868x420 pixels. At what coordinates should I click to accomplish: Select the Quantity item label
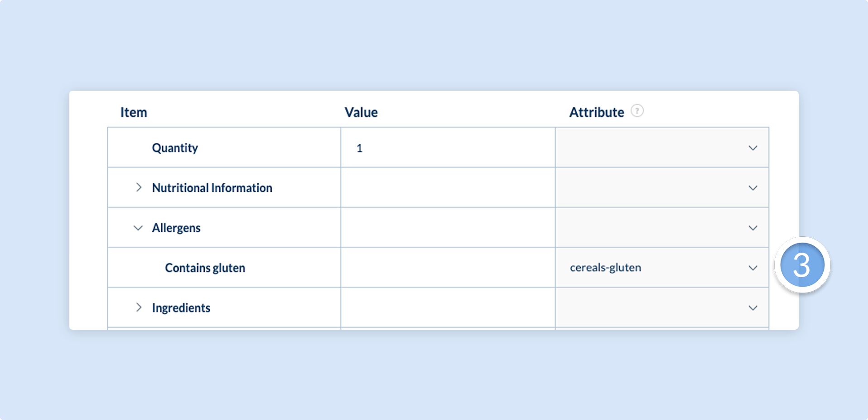point(175,148)
